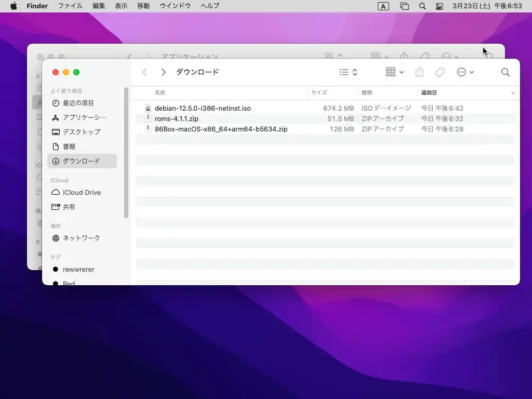Click the desktop icon beside デスクトップ

pos(56,132)
